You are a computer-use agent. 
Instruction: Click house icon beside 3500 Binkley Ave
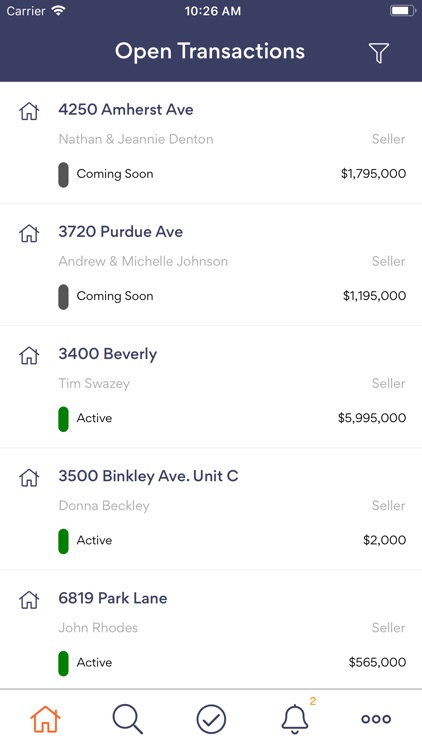pyautogui.click(x=29, y=477)
